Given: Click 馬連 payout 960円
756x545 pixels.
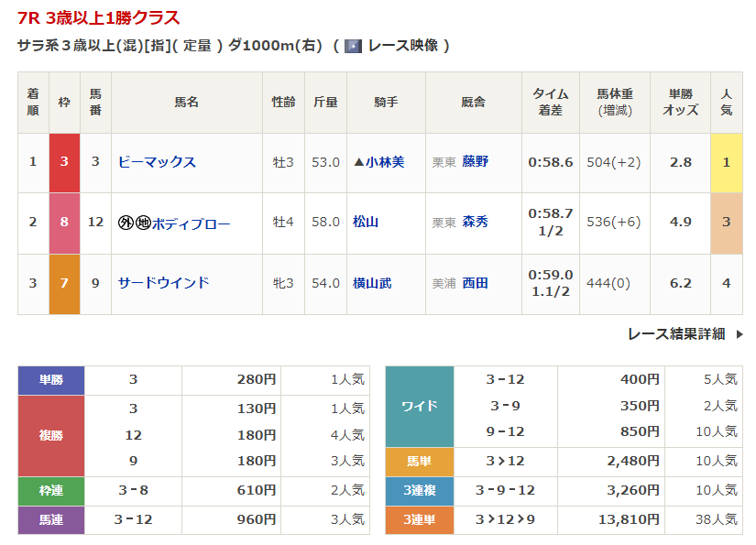Looking at the screenshot, I should (x=257, y=520).
